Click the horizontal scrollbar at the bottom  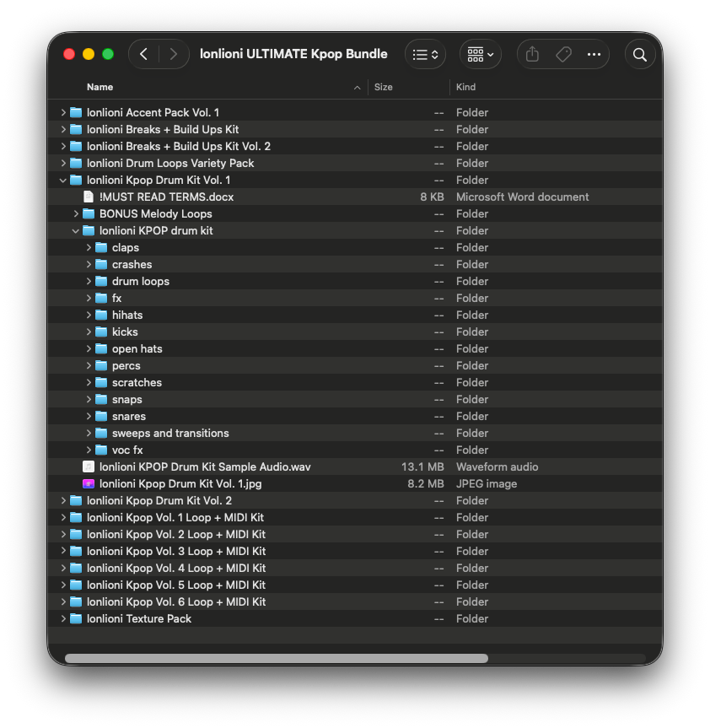[277, 658]
